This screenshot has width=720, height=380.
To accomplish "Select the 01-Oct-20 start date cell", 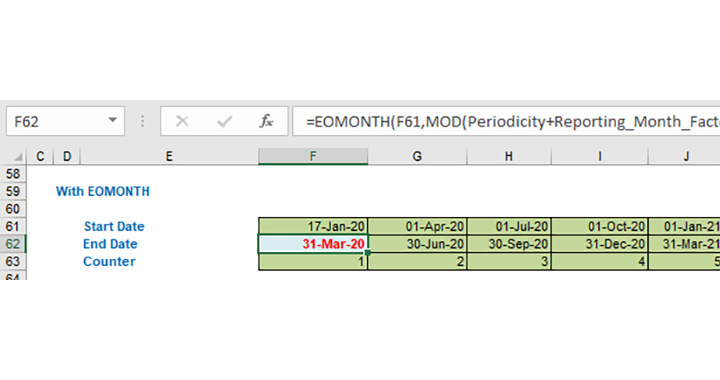I will (x=600, y=226).
